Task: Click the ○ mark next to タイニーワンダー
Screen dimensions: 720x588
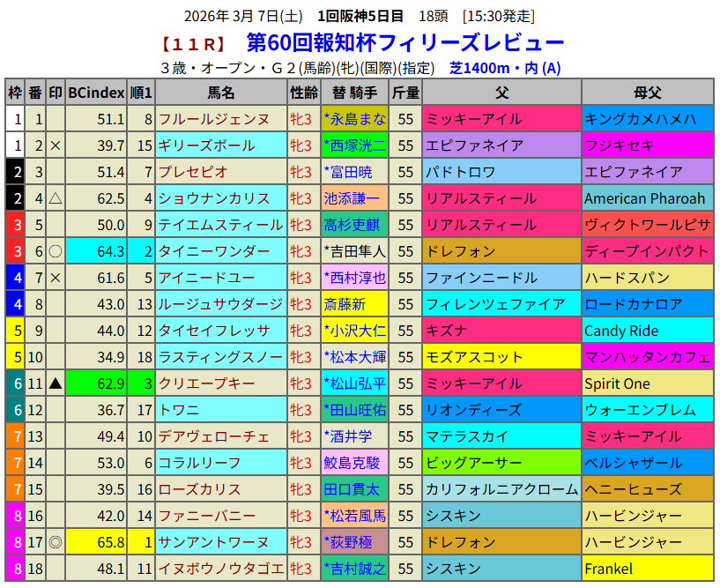Action: tap(56, 251)
